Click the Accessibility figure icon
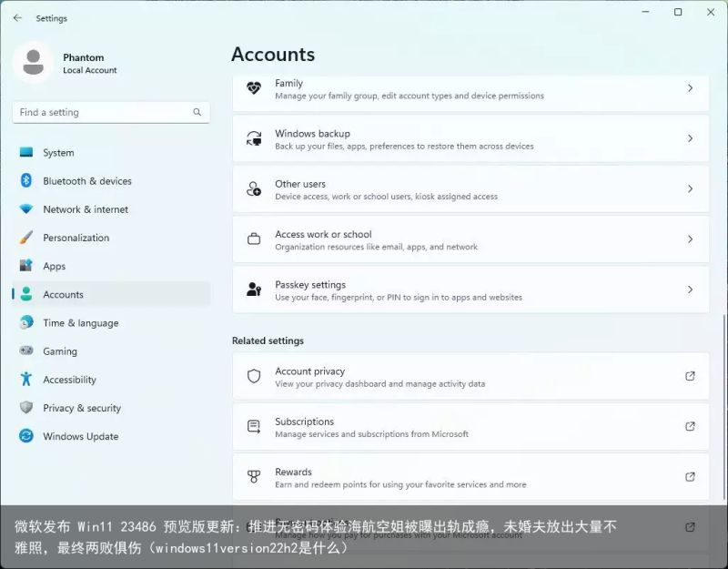 pos(26,379)
